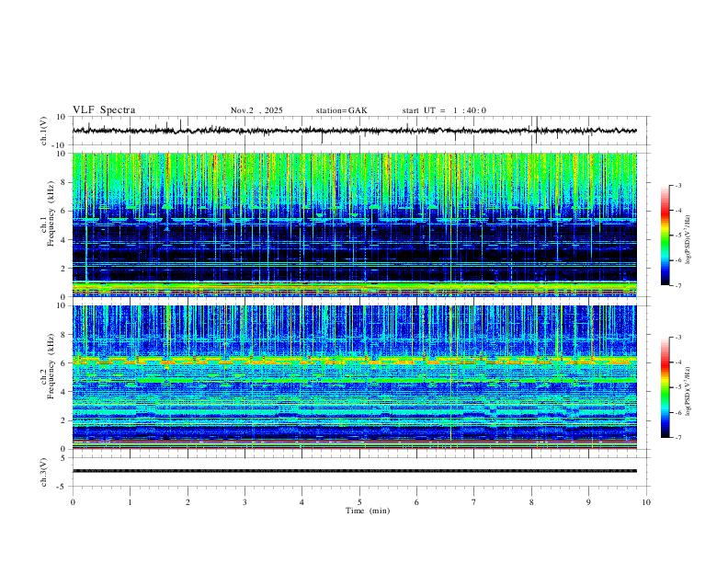Image resolution: width=728 pixels, height=563 pixels.
Task: Click the "VLF Spectra" title text
Action: click(104, 110)
